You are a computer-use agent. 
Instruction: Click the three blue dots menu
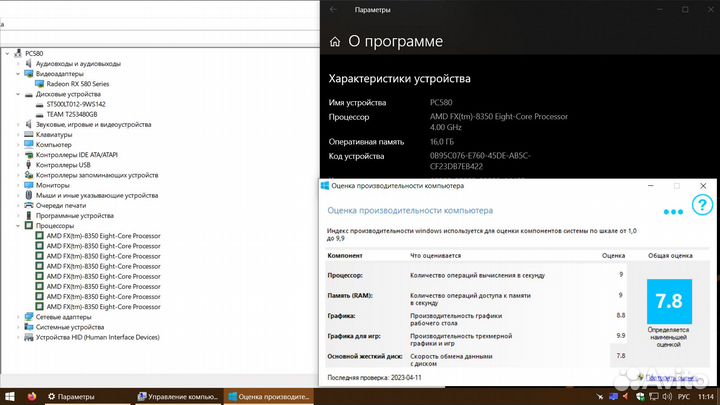(x=673, y=212)
